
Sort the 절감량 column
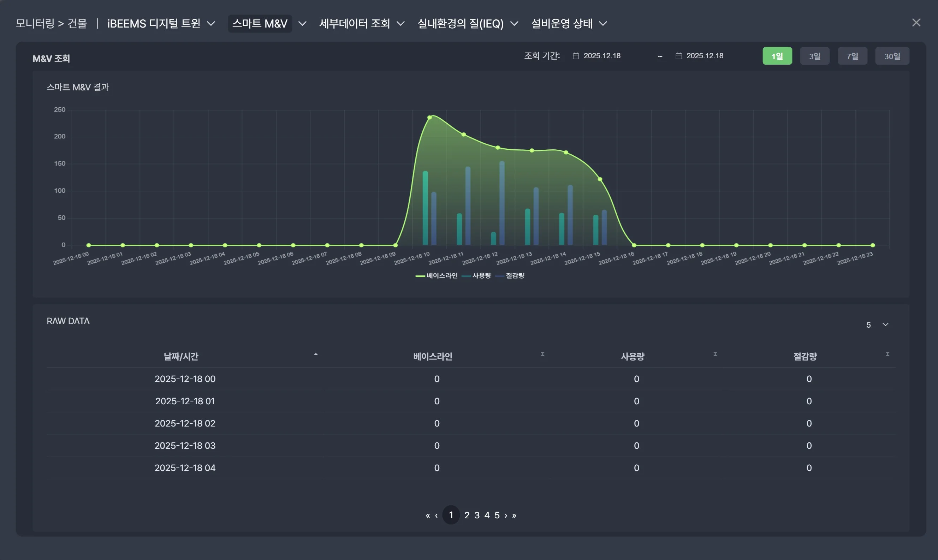coord(887,354)
